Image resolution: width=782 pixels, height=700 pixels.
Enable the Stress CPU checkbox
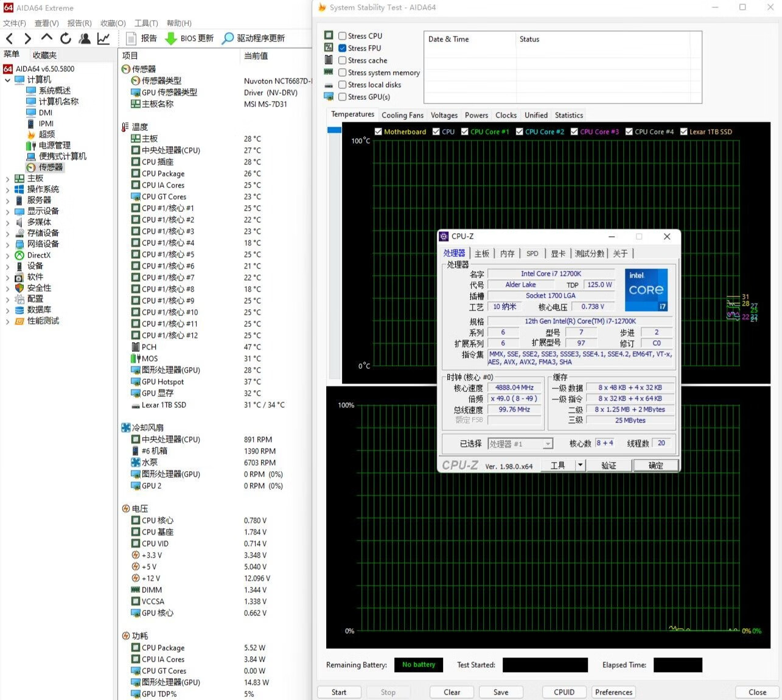[x=342, y=36]
